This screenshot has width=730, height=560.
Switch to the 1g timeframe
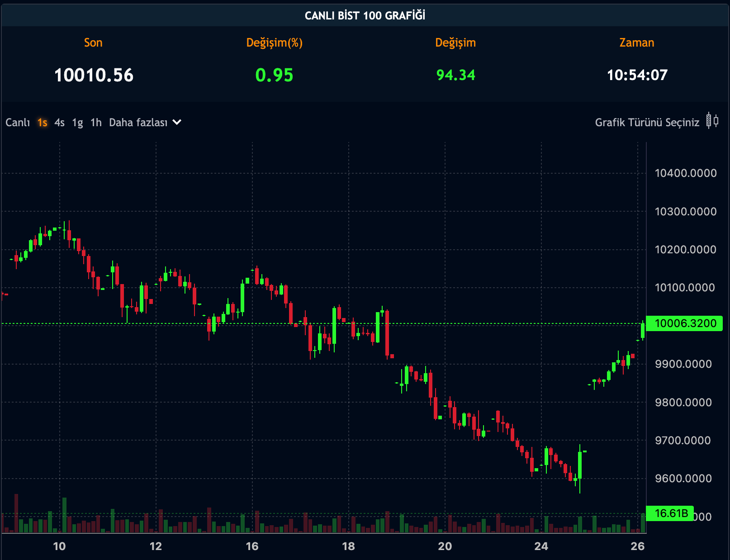coord(77,123)
